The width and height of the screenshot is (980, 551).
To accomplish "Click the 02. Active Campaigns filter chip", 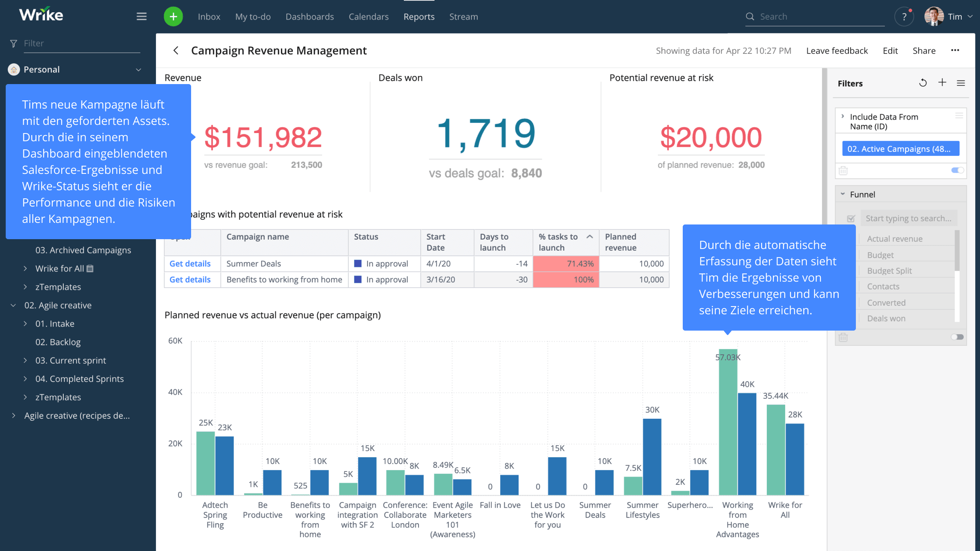I will (900, 149).
